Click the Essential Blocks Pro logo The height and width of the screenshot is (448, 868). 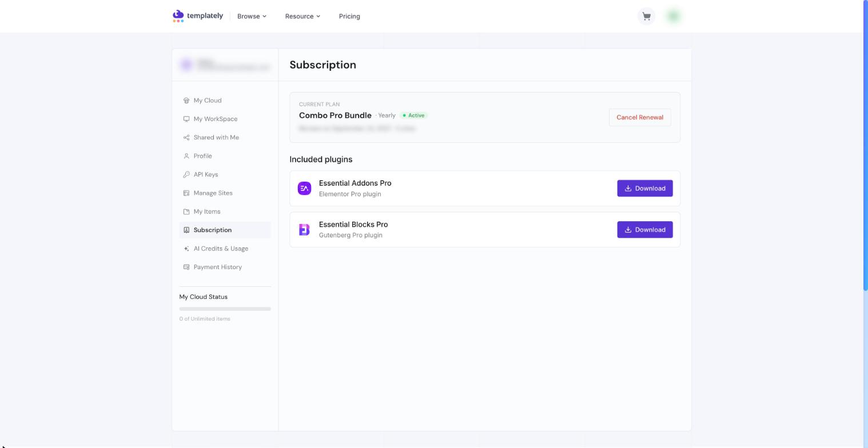304,230
